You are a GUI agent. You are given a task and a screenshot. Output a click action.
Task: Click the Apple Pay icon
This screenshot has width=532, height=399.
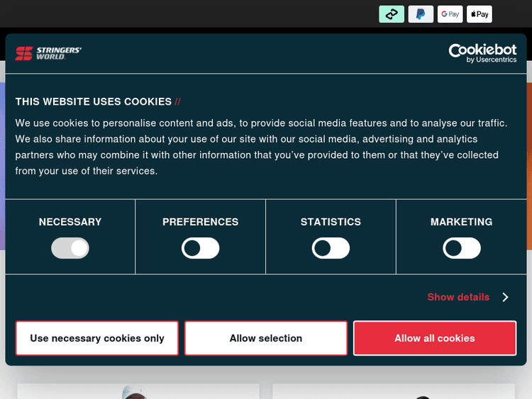480,14
